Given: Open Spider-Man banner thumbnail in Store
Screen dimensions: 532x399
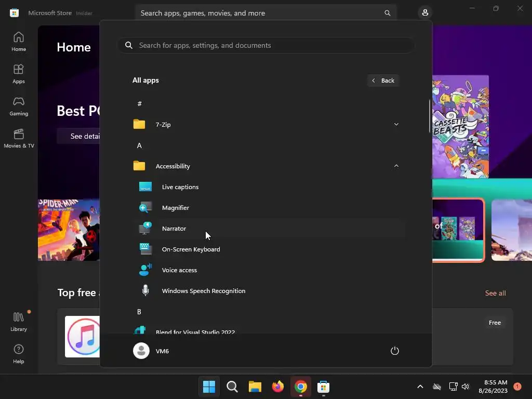Looking at the screenshot, I should [69, 230].
